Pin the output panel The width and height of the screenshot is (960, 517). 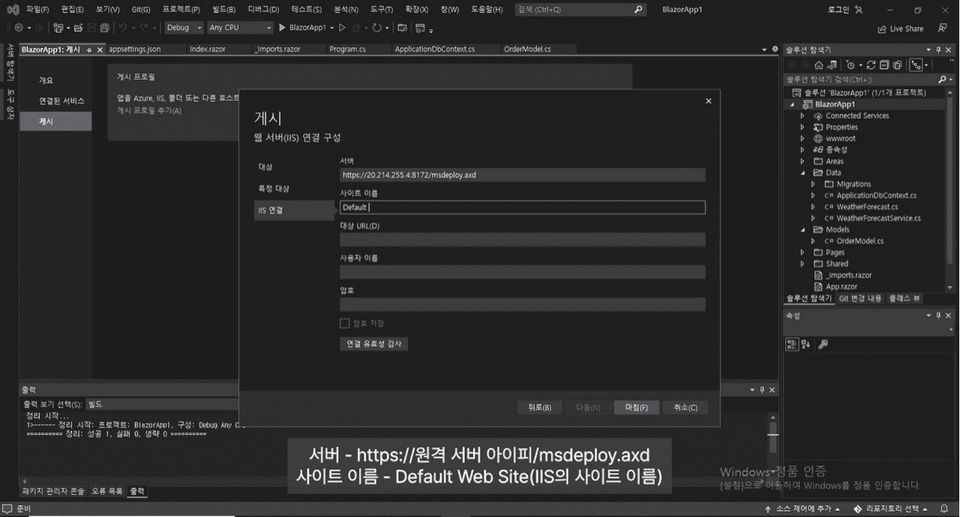click(762, 390)
